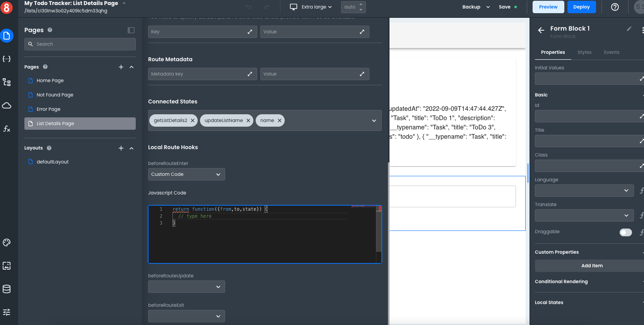Image resolution: width=644 pixels, height=325 pixels.
Task: Click the undo arrow in top toolbar
Action: coord(248,7)
